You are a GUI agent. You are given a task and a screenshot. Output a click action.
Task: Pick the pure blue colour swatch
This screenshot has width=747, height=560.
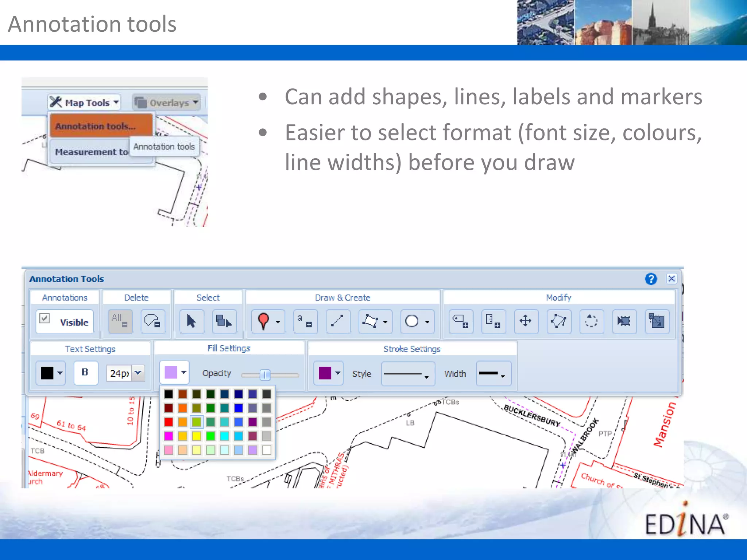coord(239,408)
